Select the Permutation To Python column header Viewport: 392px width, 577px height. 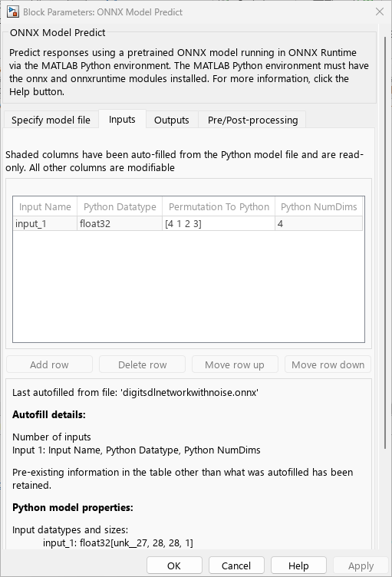(x=219, y=207)
